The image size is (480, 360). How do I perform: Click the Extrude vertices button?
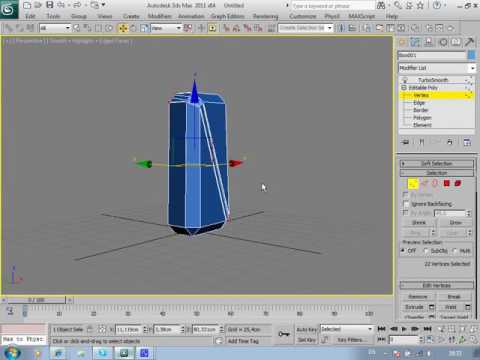tap(414, 307)
